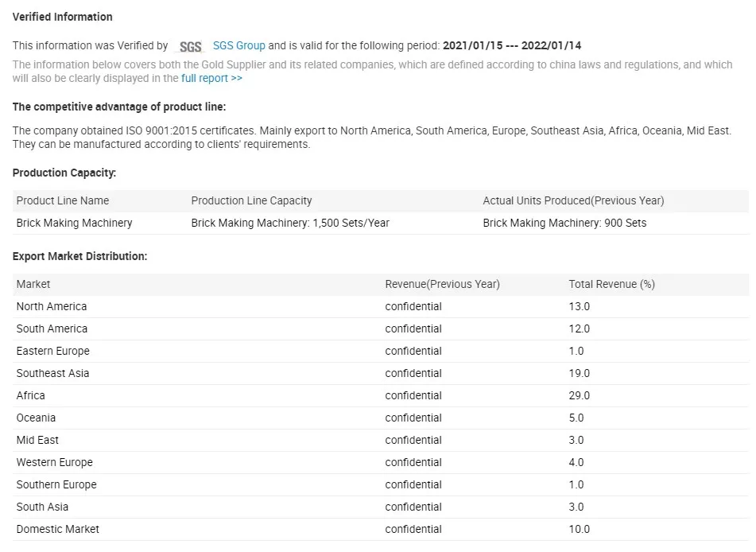This screenshot has width=756, height=552.
Task: Open the full report link
Action: (211, 78)
